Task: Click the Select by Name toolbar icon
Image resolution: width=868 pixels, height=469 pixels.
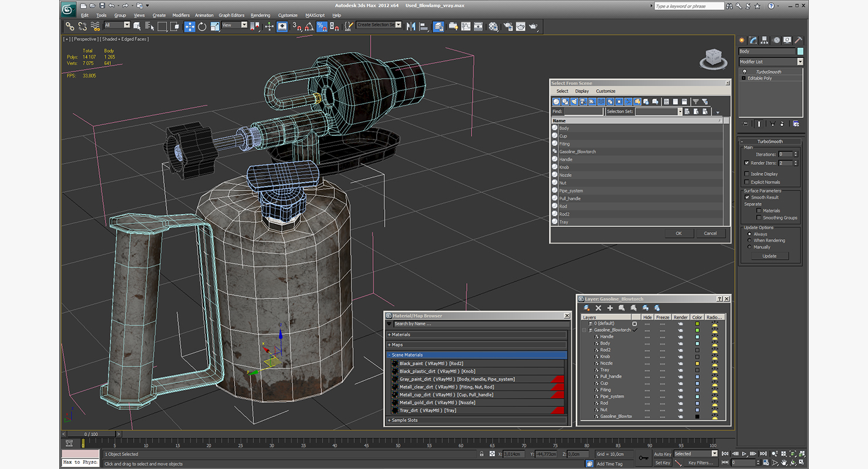Action: (x=149, y=26)
